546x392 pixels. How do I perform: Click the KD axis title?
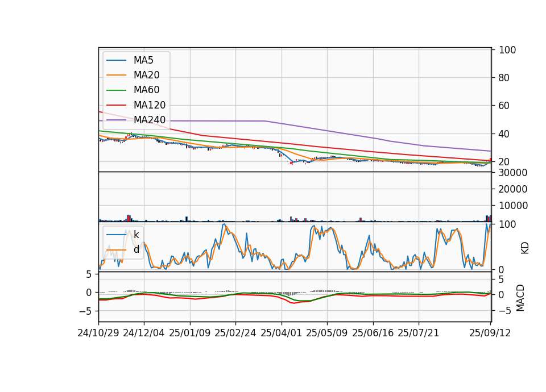525,248
